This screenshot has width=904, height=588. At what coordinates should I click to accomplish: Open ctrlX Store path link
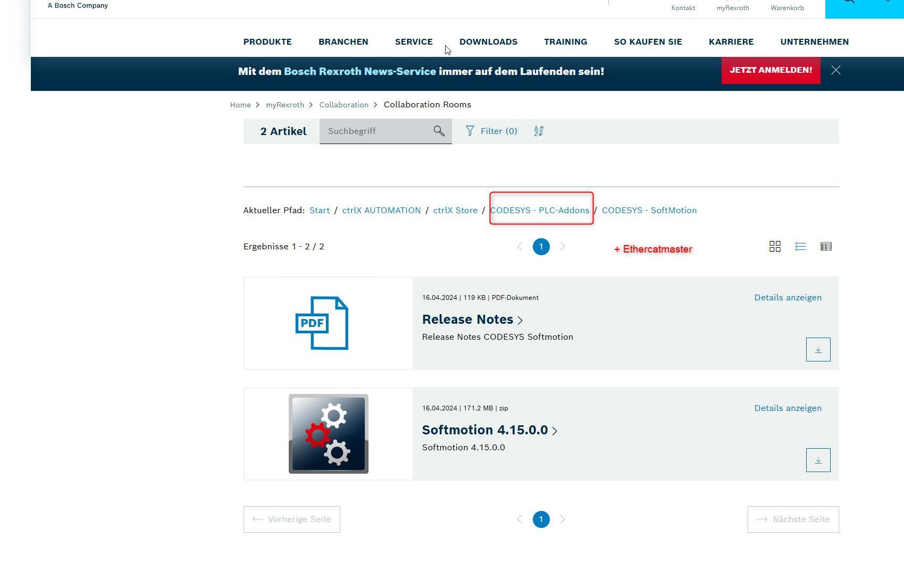pyautogui.click(x=455, y=210)
